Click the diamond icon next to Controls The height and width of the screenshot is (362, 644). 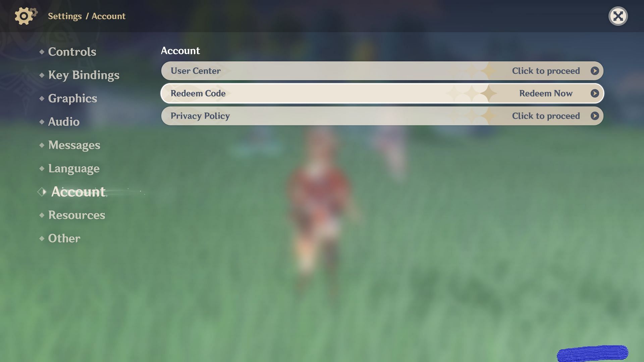(42, 52)
